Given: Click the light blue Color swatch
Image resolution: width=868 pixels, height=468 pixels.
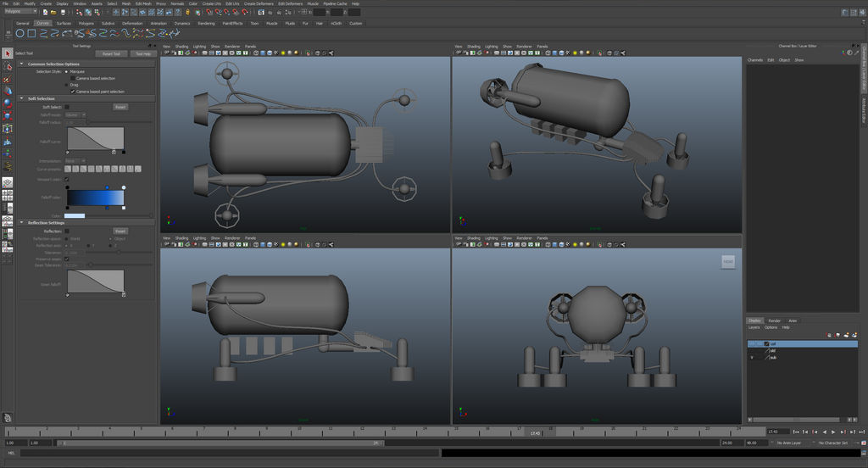Looking at the screenshot, I should (x=75, y=216).
